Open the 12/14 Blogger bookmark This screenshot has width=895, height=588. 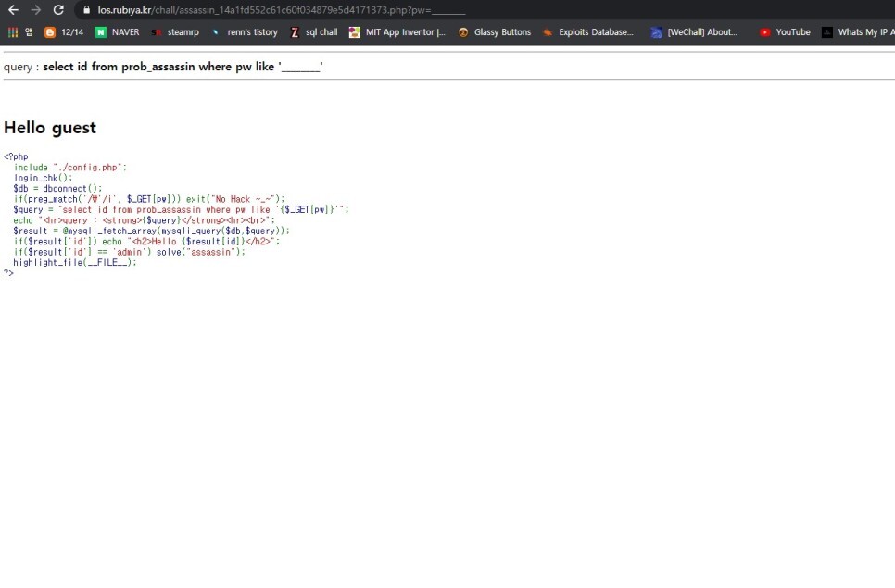click(x=64, y=32)
